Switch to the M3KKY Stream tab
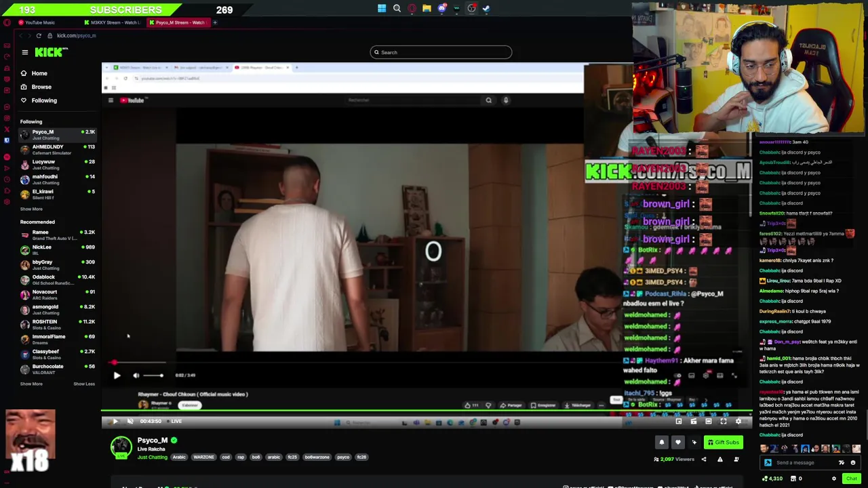The width and height of the screenshot is (868, 488). [111, 22]
